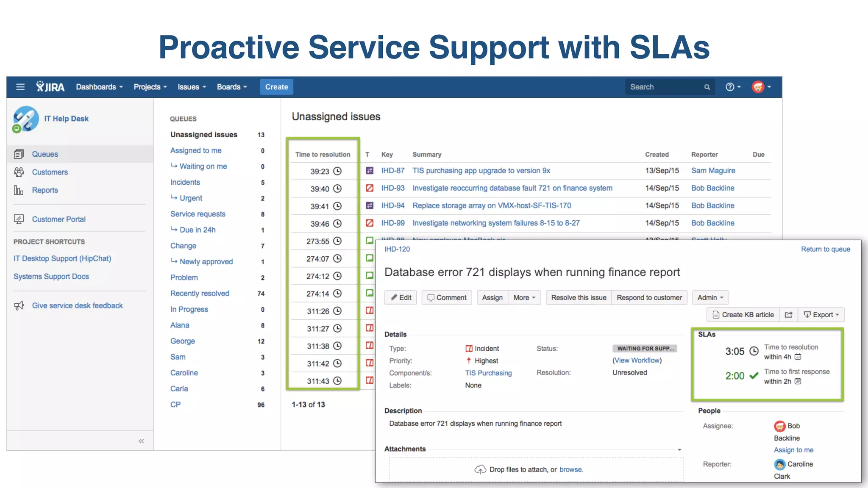Click the feedback megaphone icon
868x488 pixels.
tap(19, 305)
